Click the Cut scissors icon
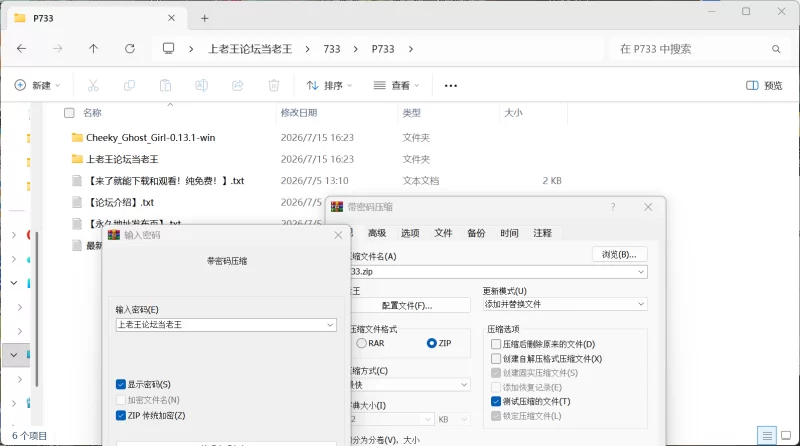The width and height of the screenshot is (800, 446). [93, 85]
